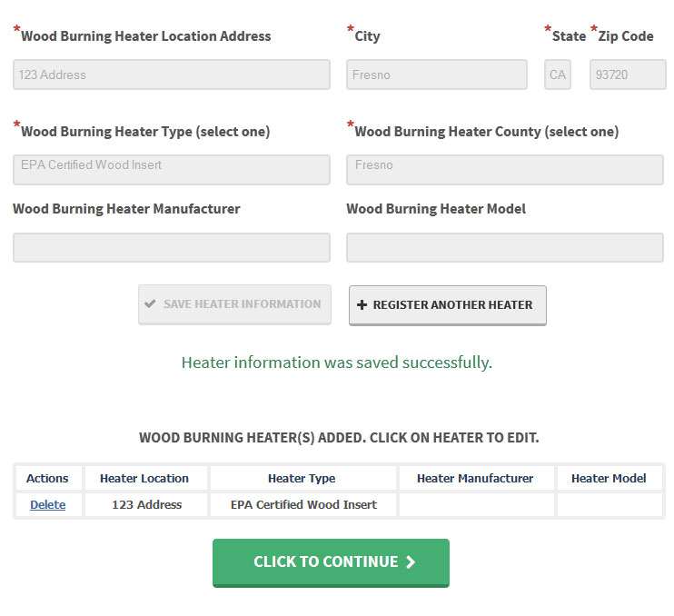Focus the Wood Burning Heater Model field

[504, 247]
